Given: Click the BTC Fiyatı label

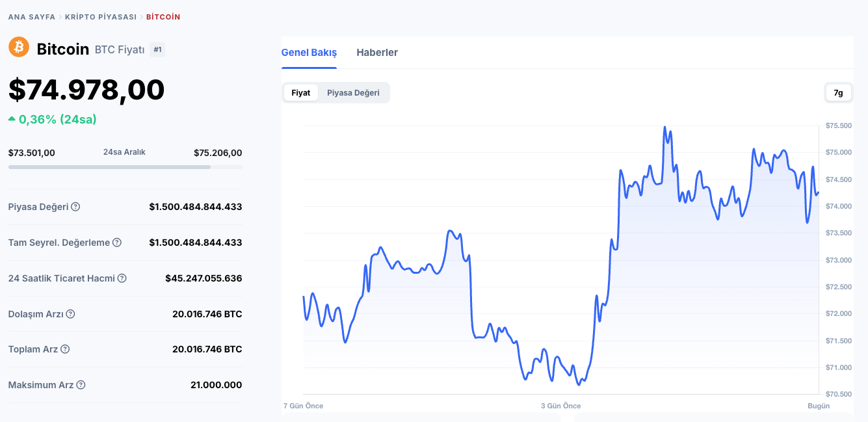Looking at the screenshot, I should pyautogui.click(x=120, y=49).
